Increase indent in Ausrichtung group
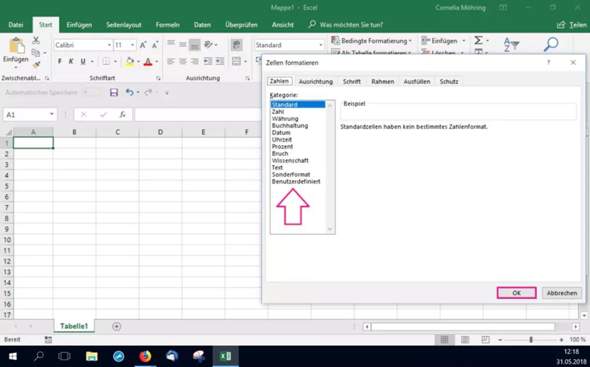The width and height of the screenshot is (590, 367). pos(220,61)
